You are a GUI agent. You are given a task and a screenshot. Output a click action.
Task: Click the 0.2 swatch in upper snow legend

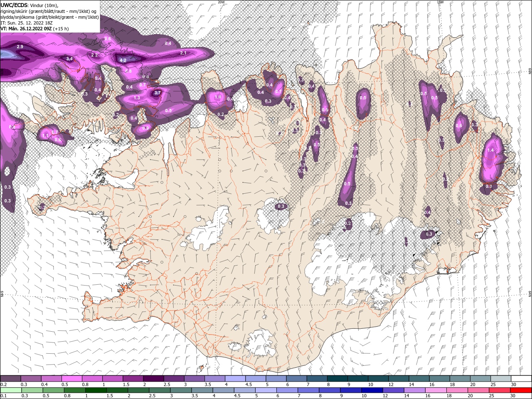(10, 379)
